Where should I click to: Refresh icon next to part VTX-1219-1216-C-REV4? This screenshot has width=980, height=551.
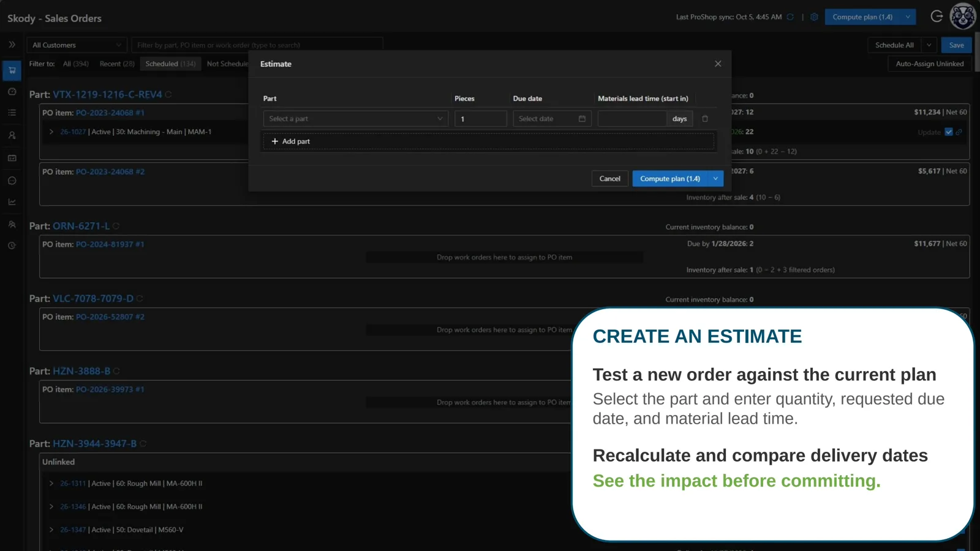coord(168,94)
